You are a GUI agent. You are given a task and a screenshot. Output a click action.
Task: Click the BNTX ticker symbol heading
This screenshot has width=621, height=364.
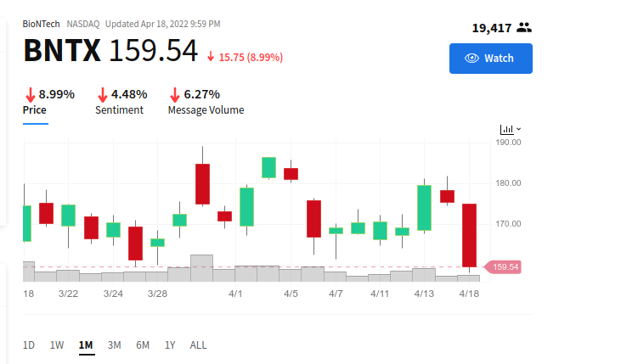pos(62,51)
